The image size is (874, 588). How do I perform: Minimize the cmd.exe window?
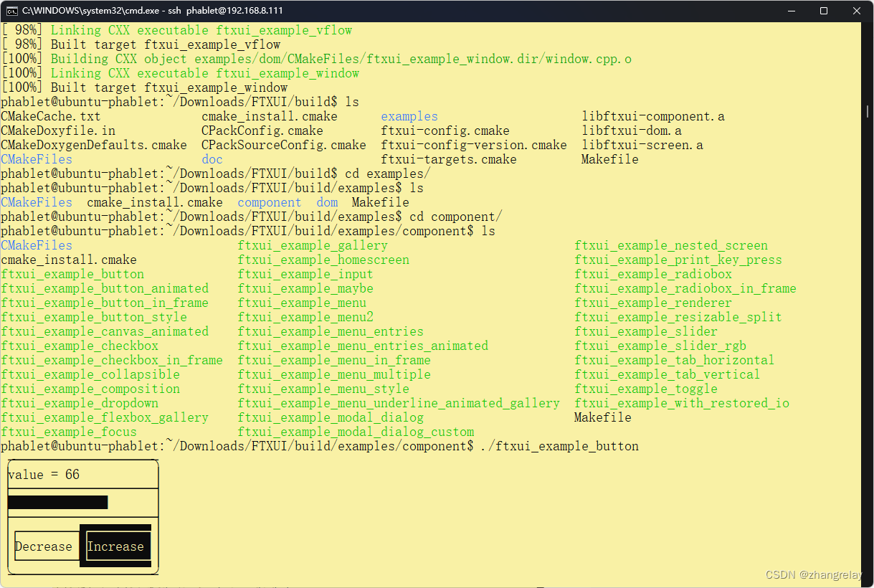pyautogui.click(x=792, y=11)
